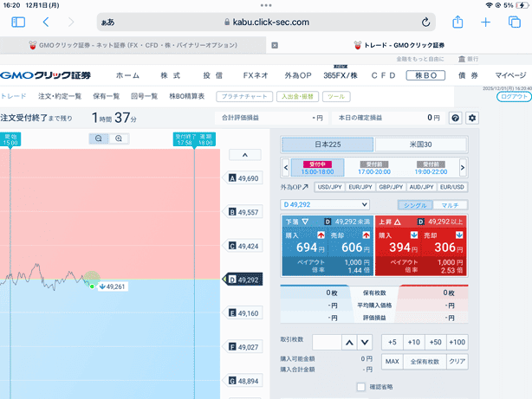532x399 pixels.
Task: Toggle the 確認省略 checkbox
Action: point(361,387)
